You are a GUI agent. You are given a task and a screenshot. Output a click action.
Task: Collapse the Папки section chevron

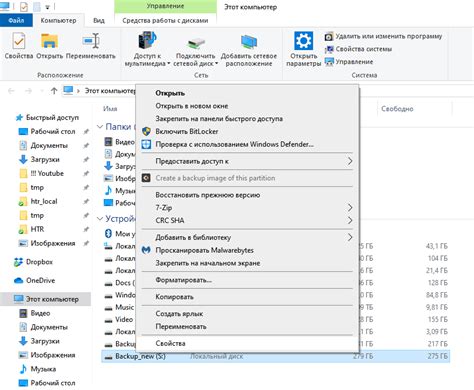[x=100, y=127]
